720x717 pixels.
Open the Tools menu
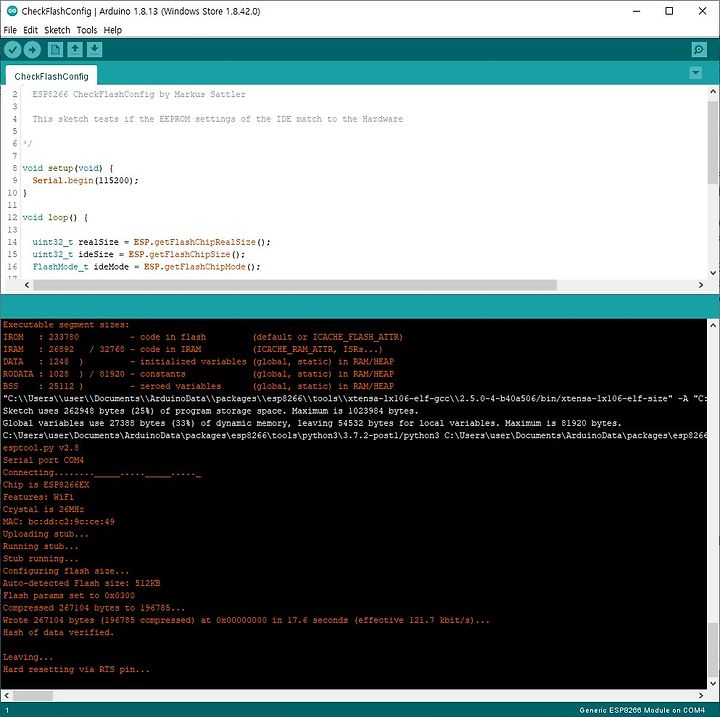coord(87,30)
